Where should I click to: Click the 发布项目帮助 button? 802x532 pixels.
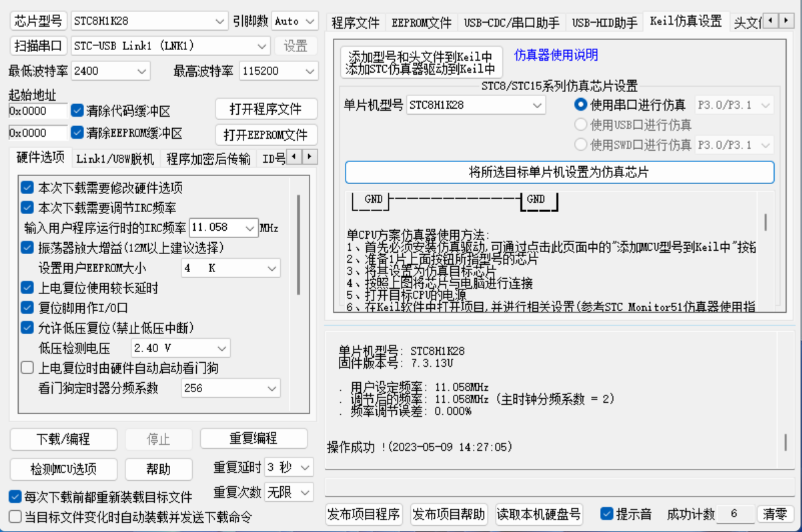[x=449, y=514]
